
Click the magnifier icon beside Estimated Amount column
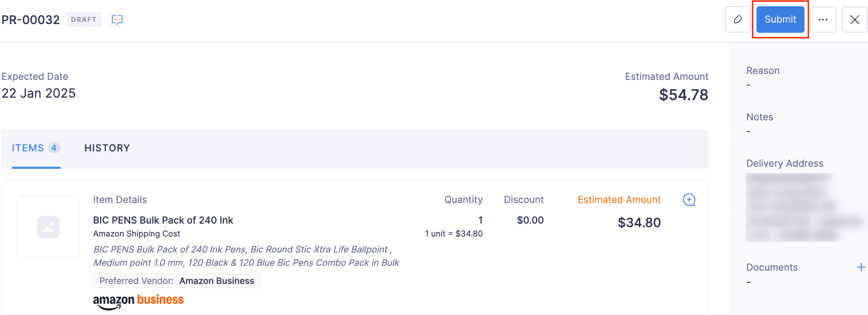click(689, 200)
